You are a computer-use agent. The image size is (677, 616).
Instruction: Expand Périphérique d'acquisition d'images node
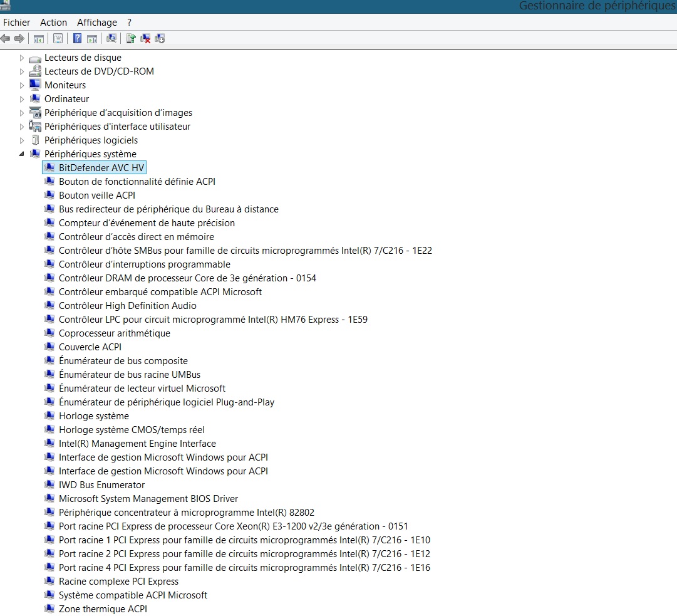[x=21, y=113]
